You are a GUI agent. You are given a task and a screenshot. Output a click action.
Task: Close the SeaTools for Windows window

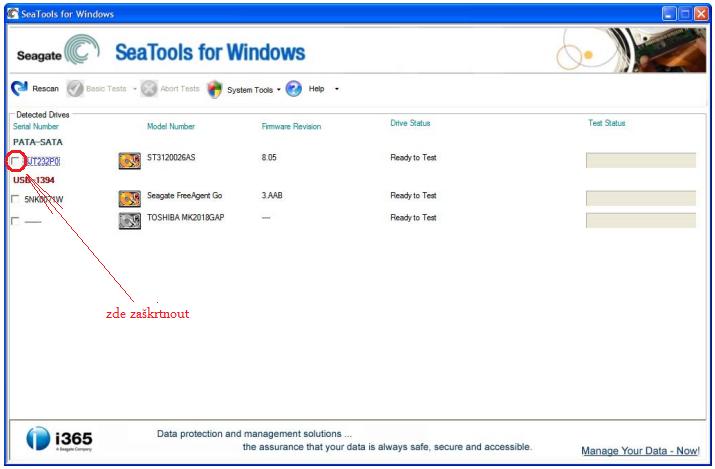[701, 14]
